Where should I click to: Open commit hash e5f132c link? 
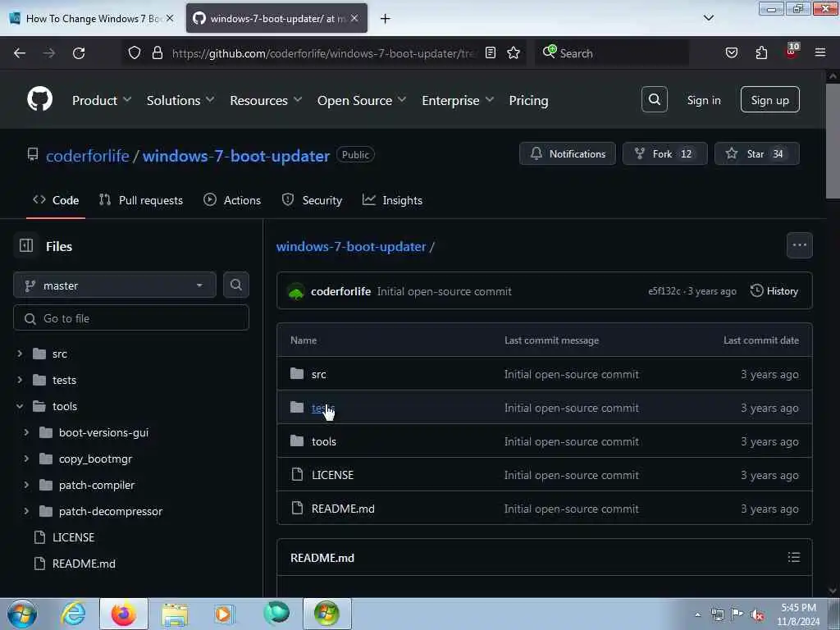[664, 291]
